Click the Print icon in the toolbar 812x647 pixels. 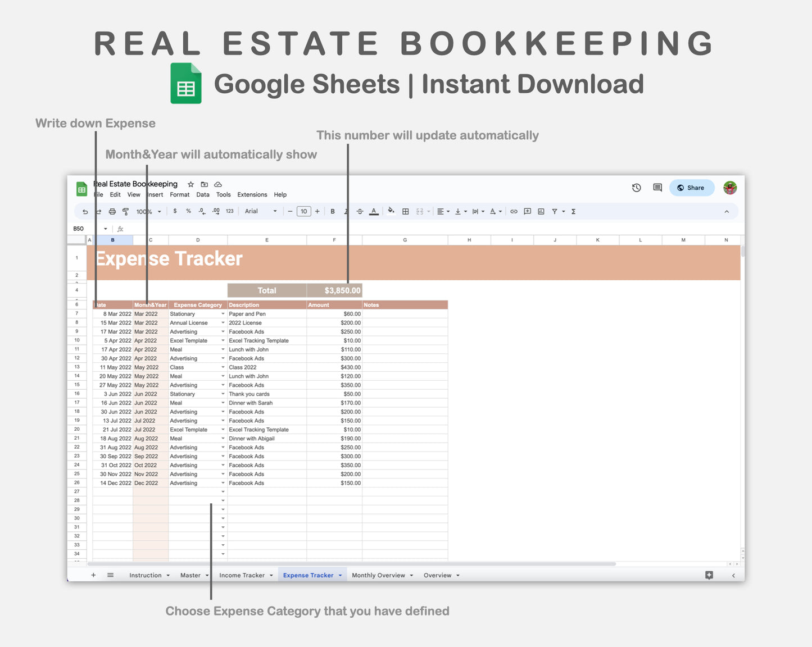tap(112, 211)
